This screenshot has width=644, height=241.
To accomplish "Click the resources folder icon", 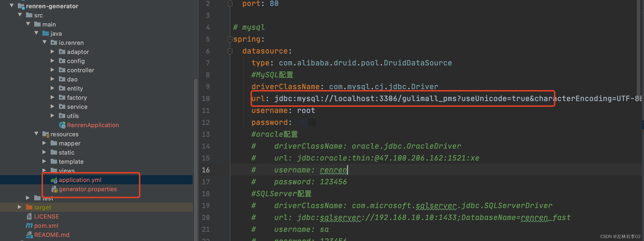I will pyautogui.click(x=46, y=134).
